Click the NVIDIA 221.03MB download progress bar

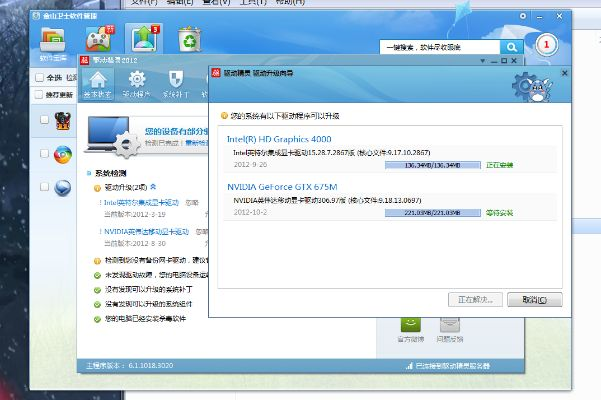click(x=433, y=213)
